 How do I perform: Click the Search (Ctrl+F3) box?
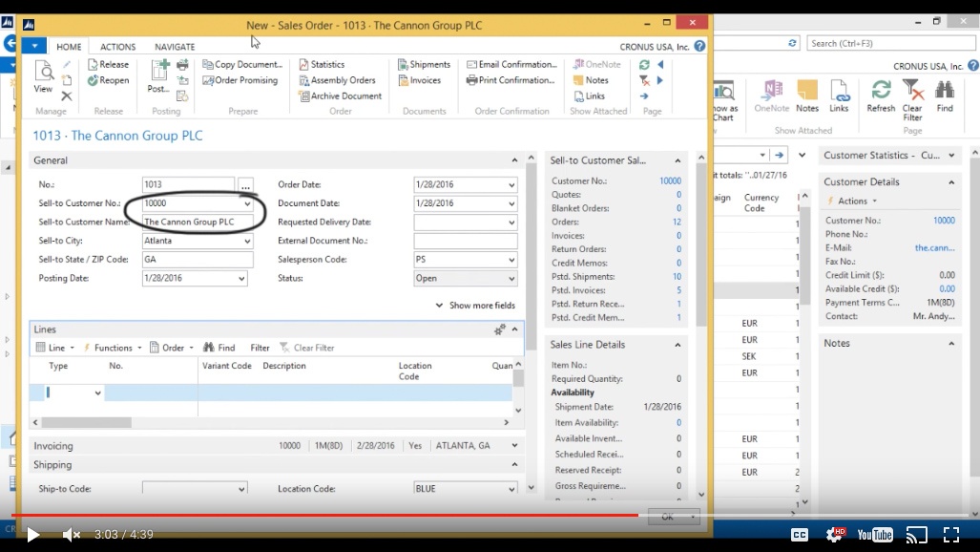tap(890, 43)
